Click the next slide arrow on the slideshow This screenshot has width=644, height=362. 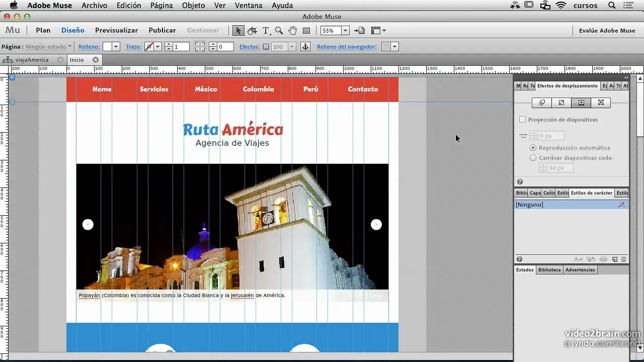pyautogui.click(x=376, y=225)
